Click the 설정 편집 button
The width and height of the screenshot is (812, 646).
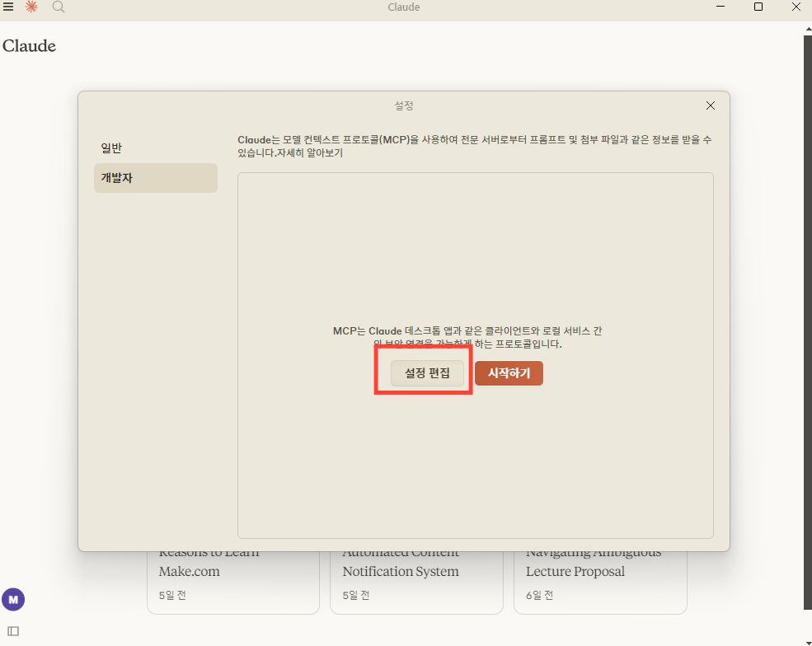(427, 372)
